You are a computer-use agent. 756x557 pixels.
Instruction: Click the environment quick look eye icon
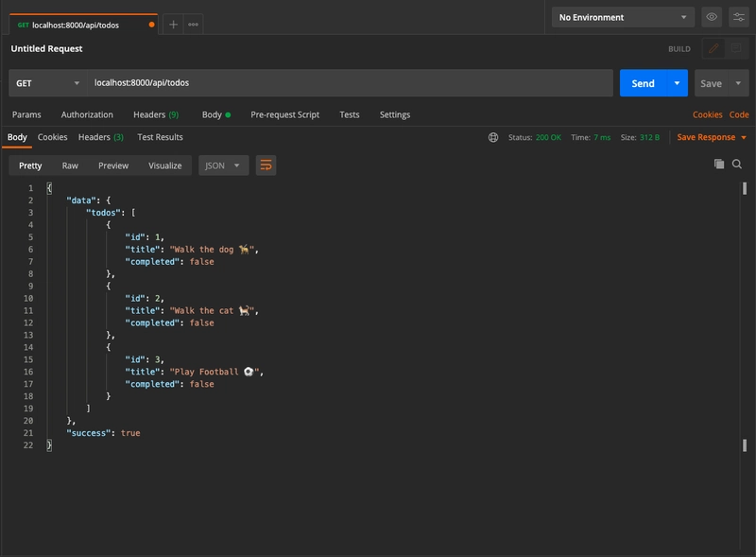(x=712, y=17)
